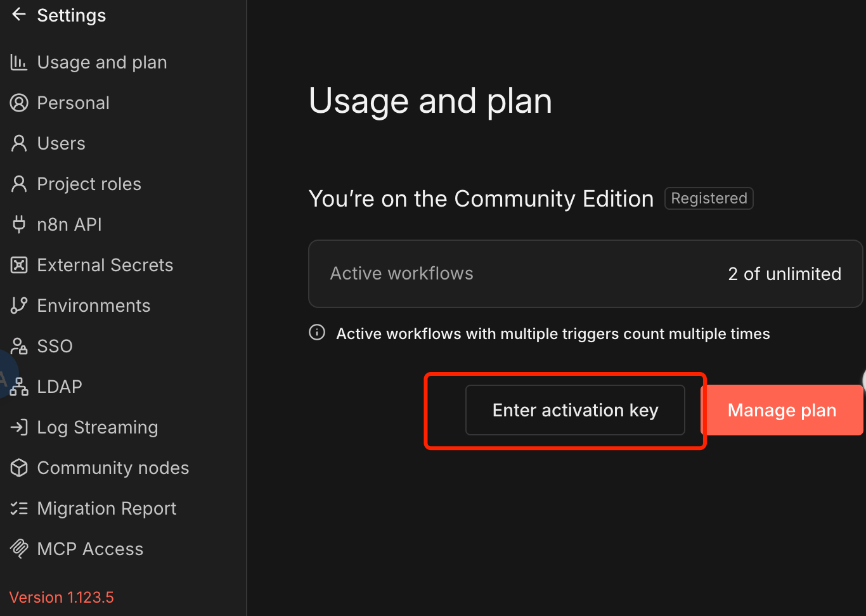Click the Community nodes cube icon
Viewport: 866px width, 616px height.
pos(19,468)
